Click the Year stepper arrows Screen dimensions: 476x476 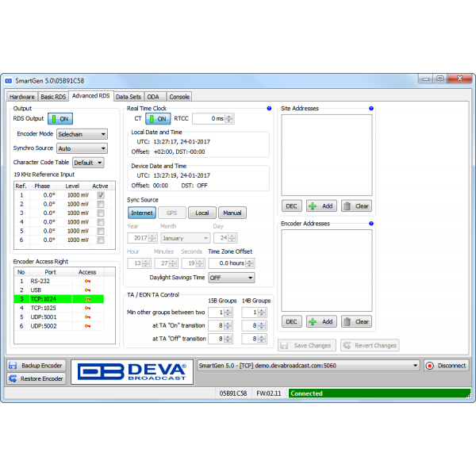tap(152, 238)
